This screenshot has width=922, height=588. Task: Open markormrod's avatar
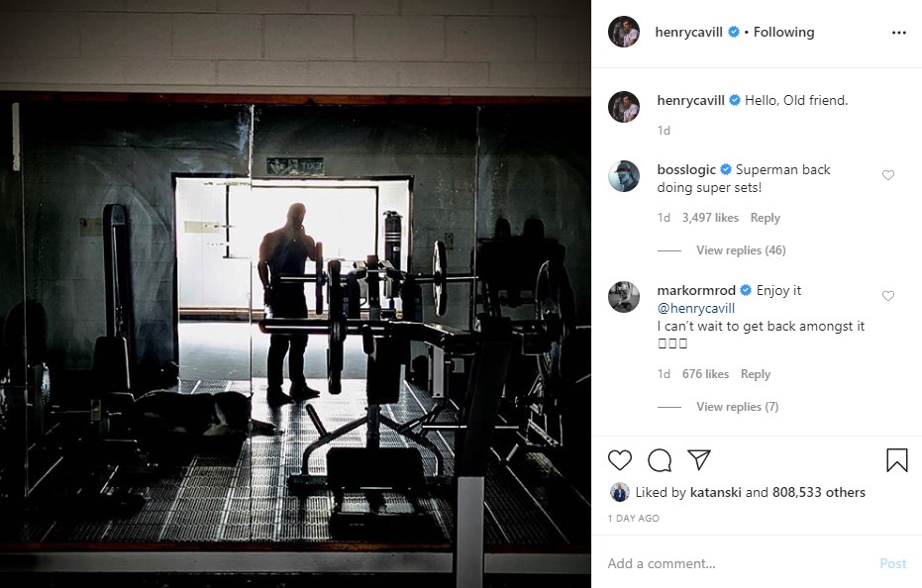tap(623, 296)
